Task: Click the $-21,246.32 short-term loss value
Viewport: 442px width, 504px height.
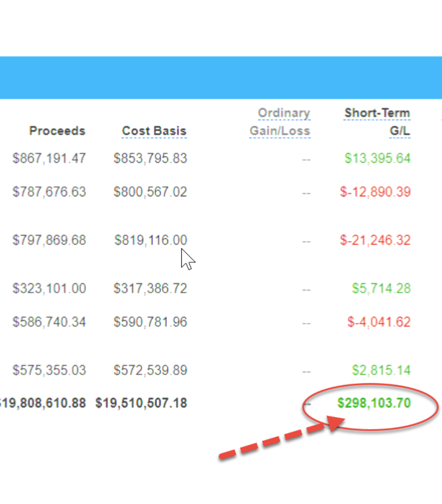Action: [375, 240]
